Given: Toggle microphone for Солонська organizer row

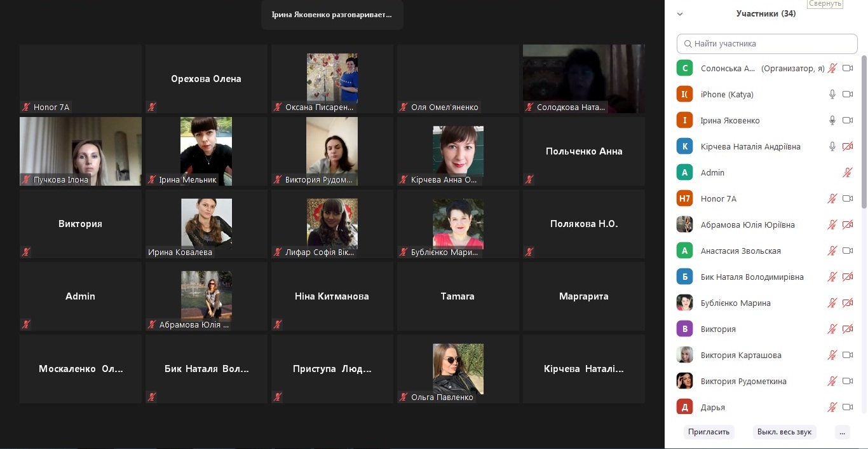Looking at the screenshot, I should click(x=832, y=68).
